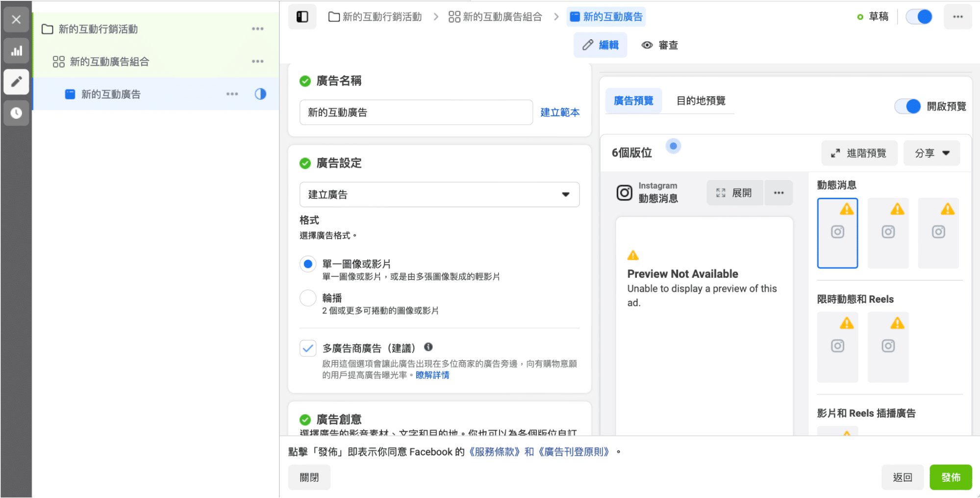Click the green 發佈 button
The width and height of the screenshot is (980, 498).
click(951, 477)
